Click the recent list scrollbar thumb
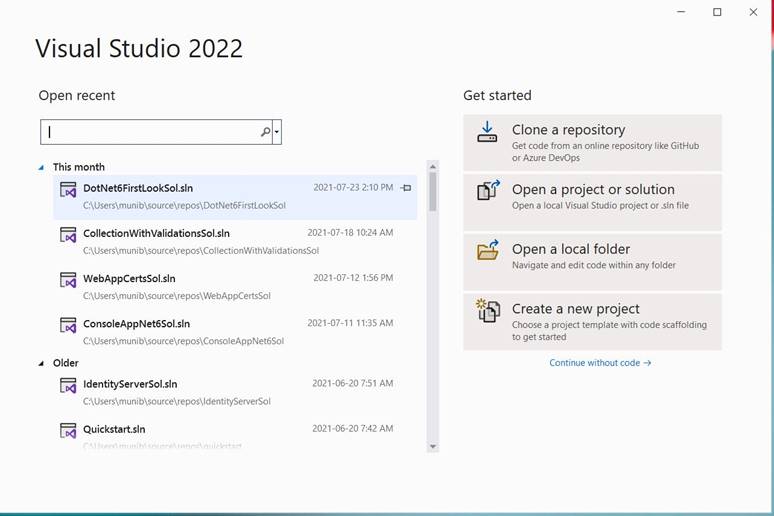Image resolution: width=774 pixels, height=516 pixels. point(433,192)
